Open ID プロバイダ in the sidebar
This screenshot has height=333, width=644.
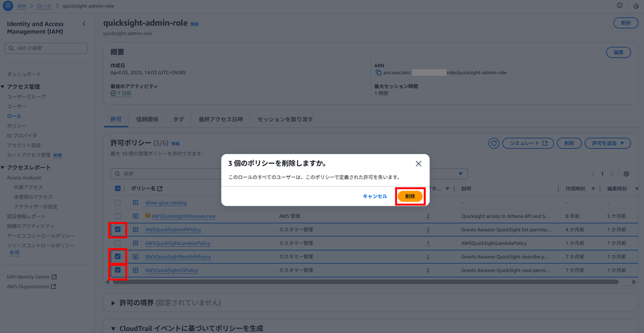click(22, 135)
